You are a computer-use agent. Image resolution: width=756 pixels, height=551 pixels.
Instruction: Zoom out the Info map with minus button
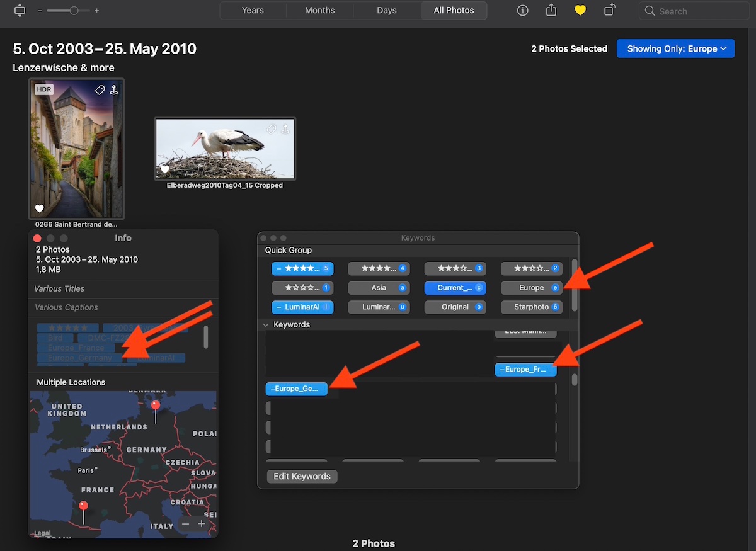[185, 524]
